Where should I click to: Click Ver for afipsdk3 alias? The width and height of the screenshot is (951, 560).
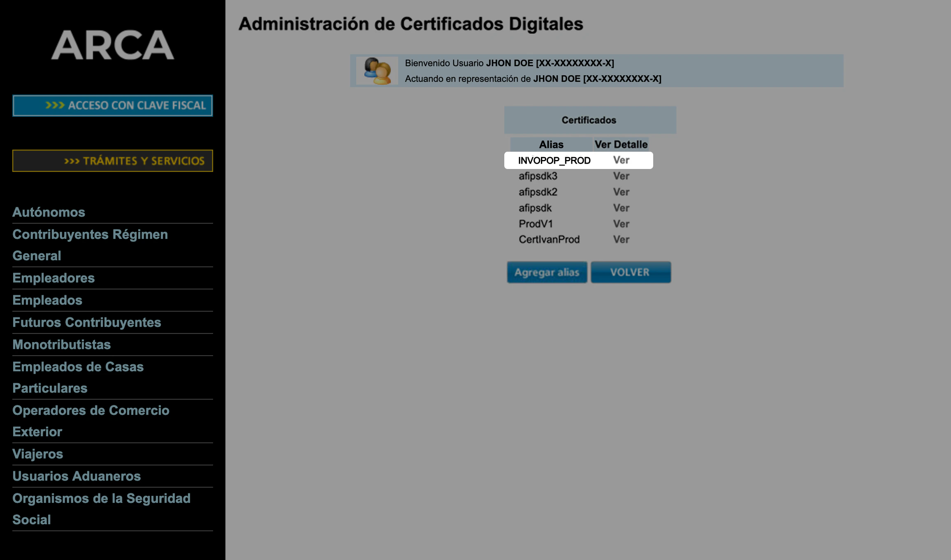pos(621,176)
